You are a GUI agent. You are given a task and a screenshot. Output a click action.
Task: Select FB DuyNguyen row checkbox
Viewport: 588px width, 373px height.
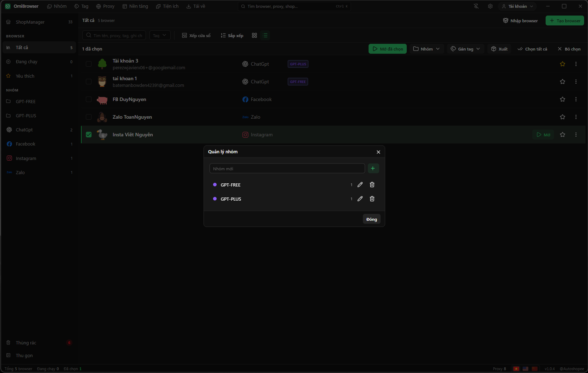pyautogui.click(x=89, y=99)
